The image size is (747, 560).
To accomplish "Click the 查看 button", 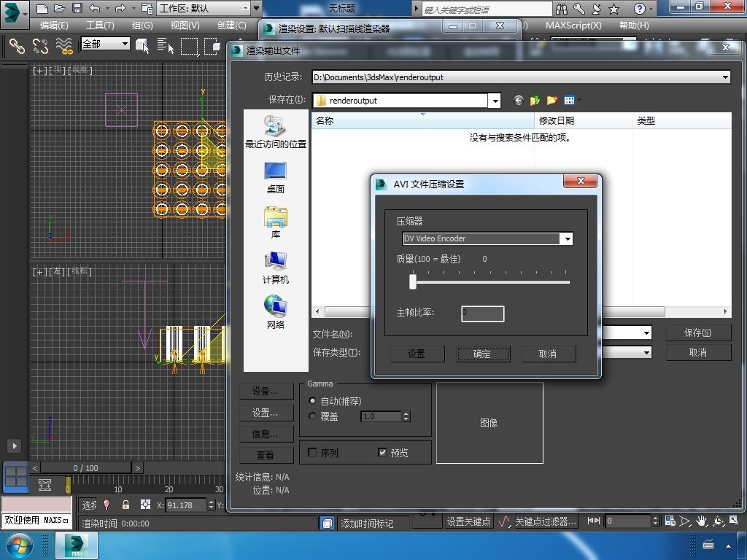I will coord(266,455).
